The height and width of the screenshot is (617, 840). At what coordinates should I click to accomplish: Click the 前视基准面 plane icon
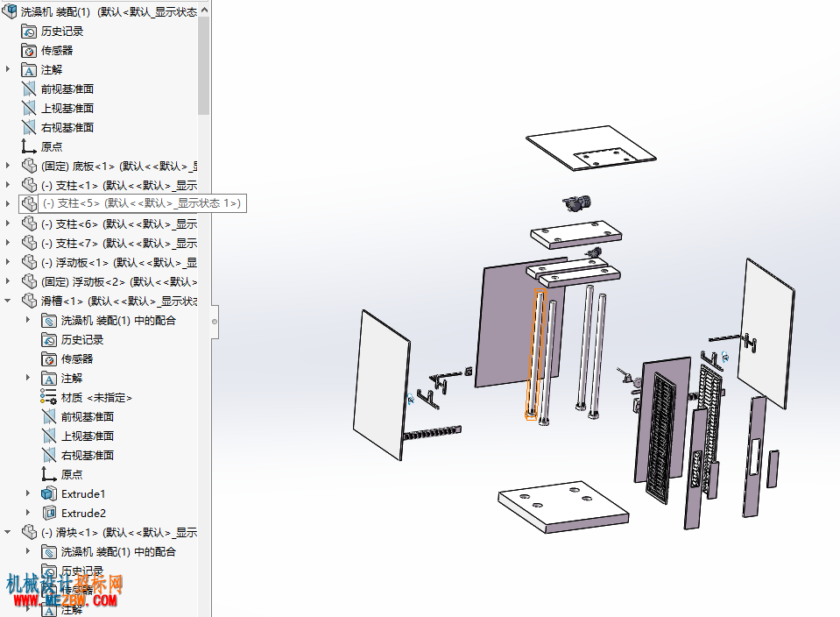point(29,89)
